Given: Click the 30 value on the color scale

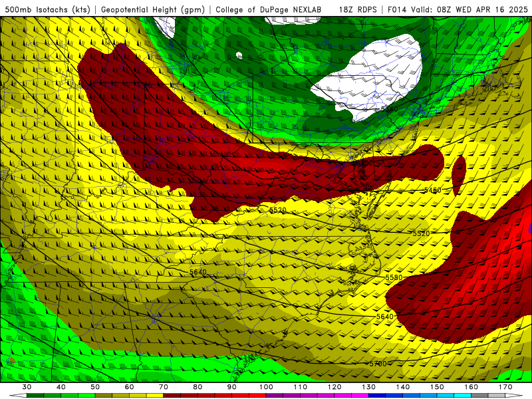Looking at the screenshot, I should pos(27,387).
